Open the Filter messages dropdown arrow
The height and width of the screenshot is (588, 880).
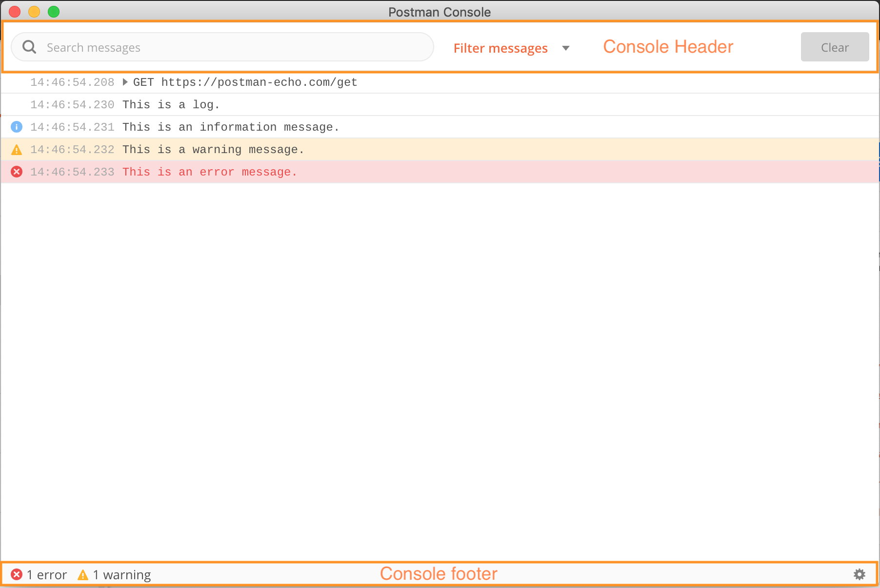[x=566, y=48]
